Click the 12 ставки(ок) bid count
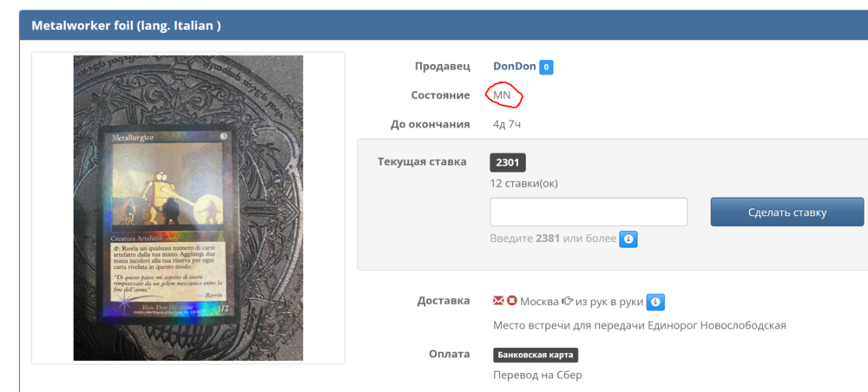This screenshot has width=868, height=392. (523, 184)
